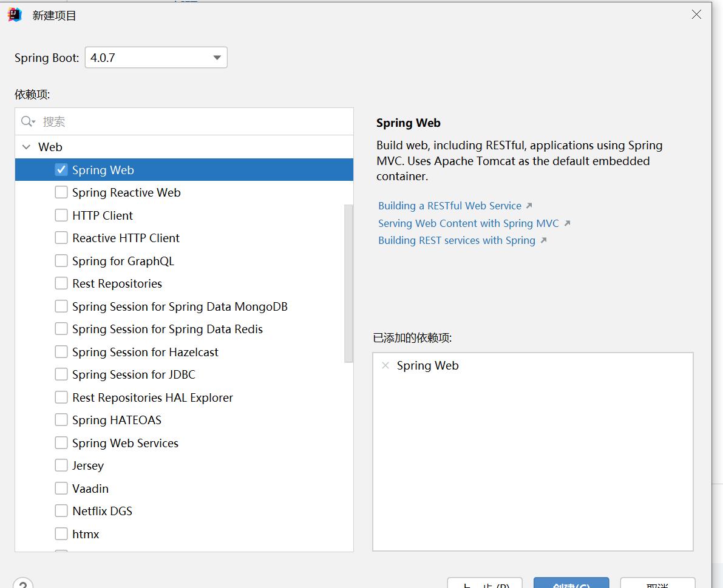The image size is (723, 588).
Task: Close the new project dialog
Action: pyautogui.click(x=696, y=15)
